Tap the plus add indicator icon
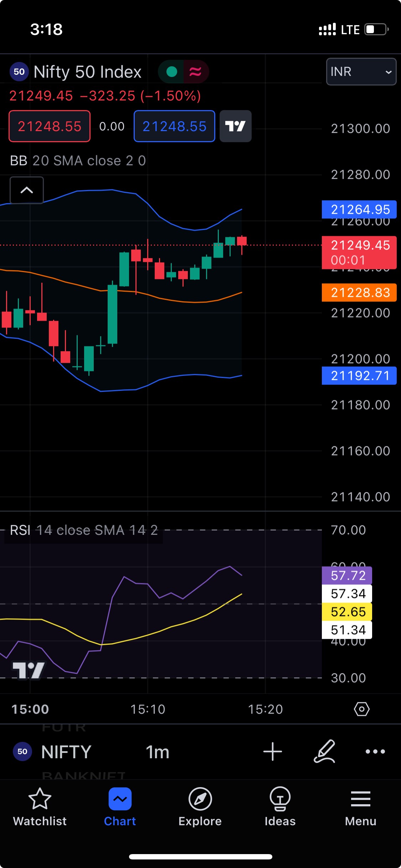Viewport: 401px width, 868px height. (x=273, y=751)
